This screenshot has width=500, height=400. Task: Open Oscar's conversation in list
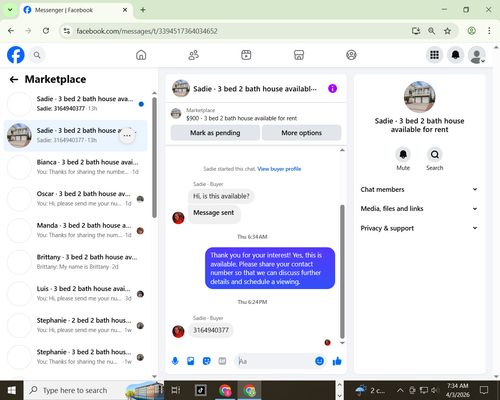point(75,199)
